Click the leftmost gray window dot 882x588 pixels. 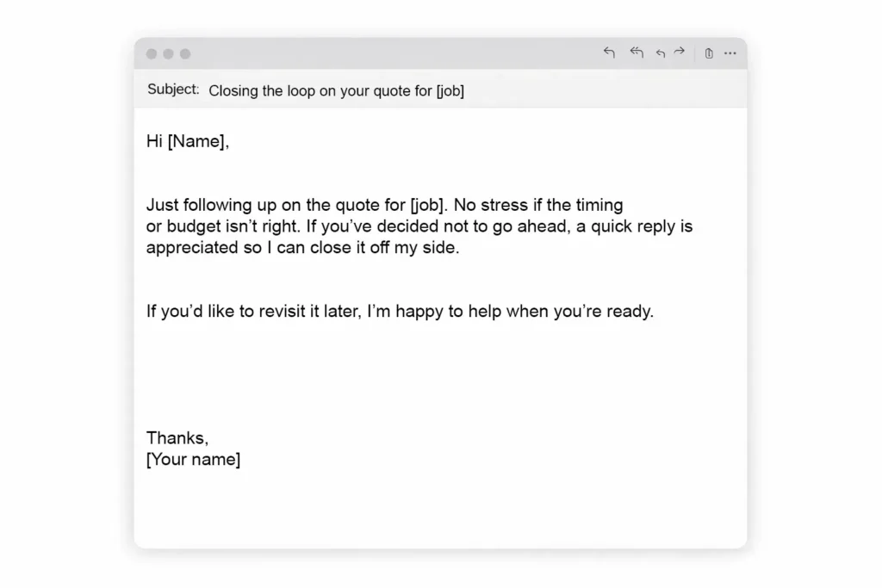[152, 54]
